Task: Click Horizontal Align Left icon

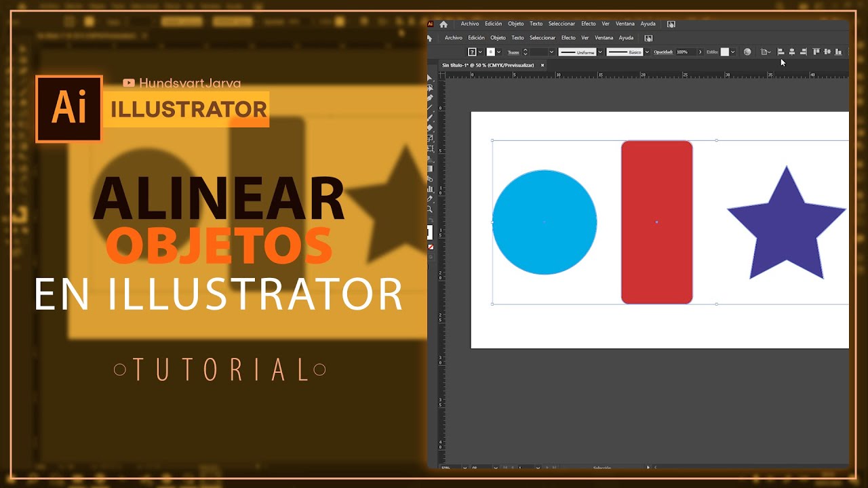Action: [x=781, y=52]
